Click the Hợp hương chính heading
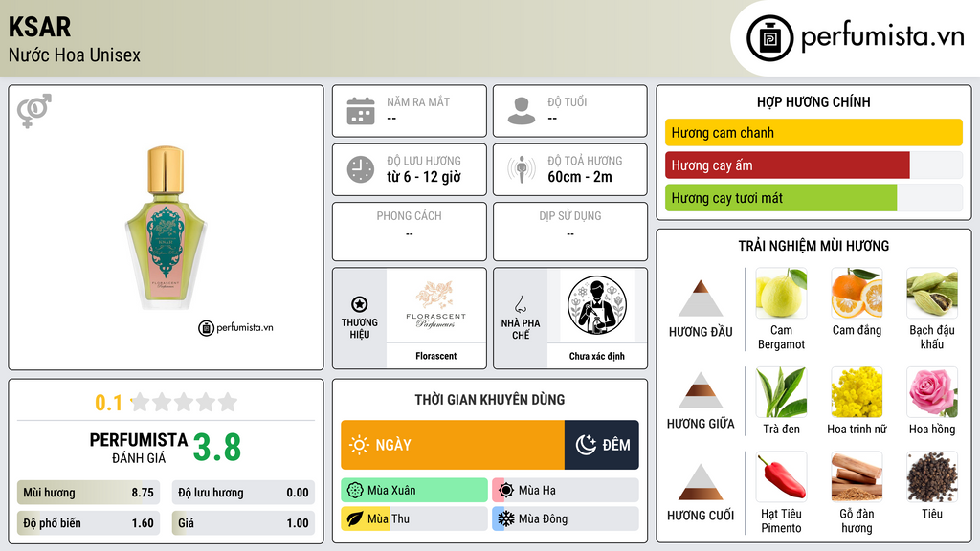This screenshot has height=551, width=980. 813,101
